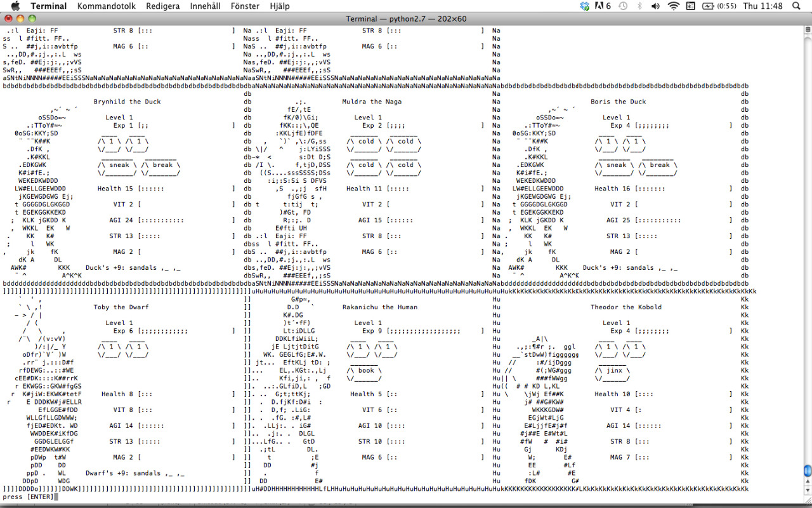Click the scroll up arrow
Viewport: 812px width, 508px height.
click(807, 481)
